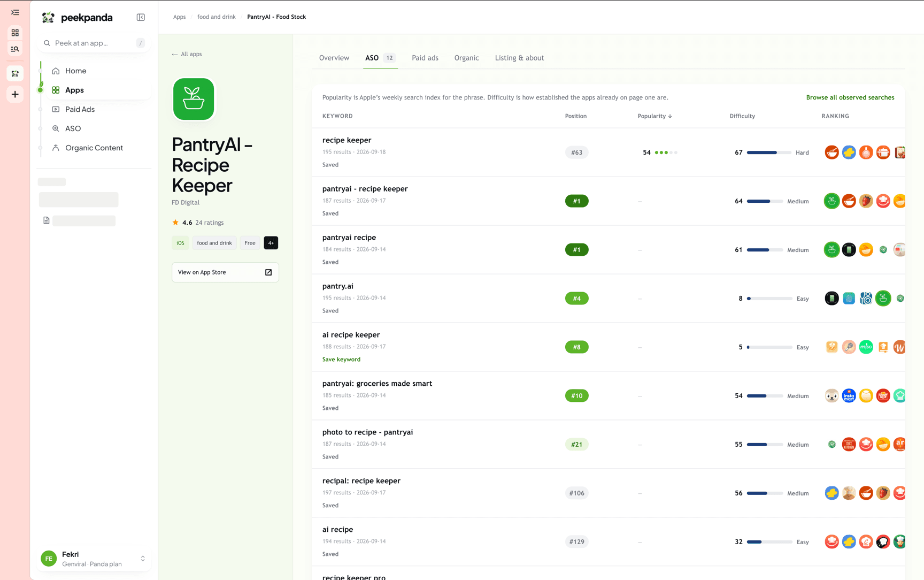924x580 pixels.
Task: Toggle Saved on pantry.ai keyword
Action: click(330, 311)
